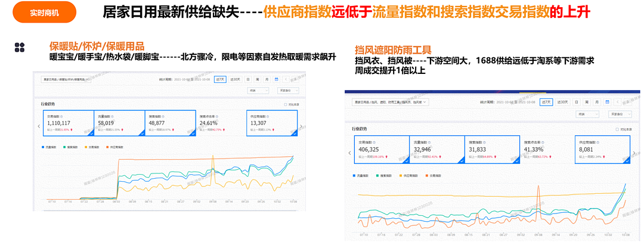Click previous-period arrow in left dashboard date bar

click(x=286, y=79)
